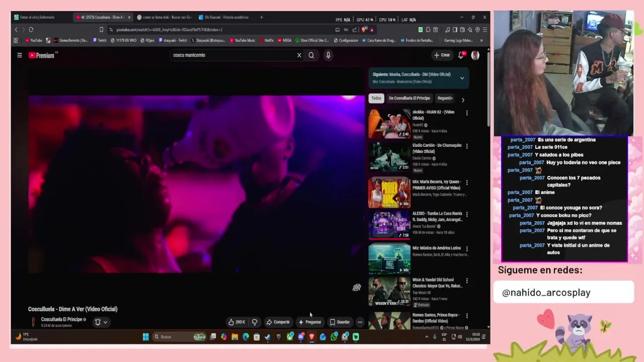644x362 pixels.
Task: Select the Reguetón filter chip
Action: 445,99
